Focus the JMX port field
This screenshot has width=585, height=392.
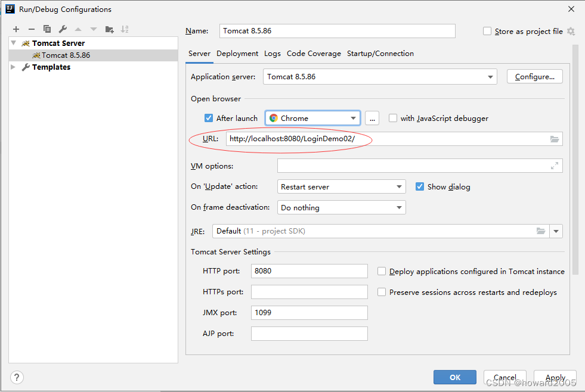(x=309, y=313)
